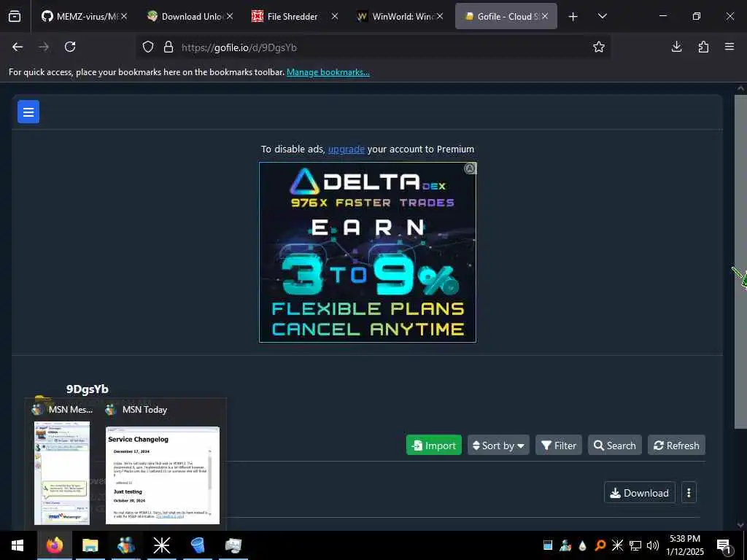The image size is (747, 560).
Task: Download the listed file
Action: [640, 493]
